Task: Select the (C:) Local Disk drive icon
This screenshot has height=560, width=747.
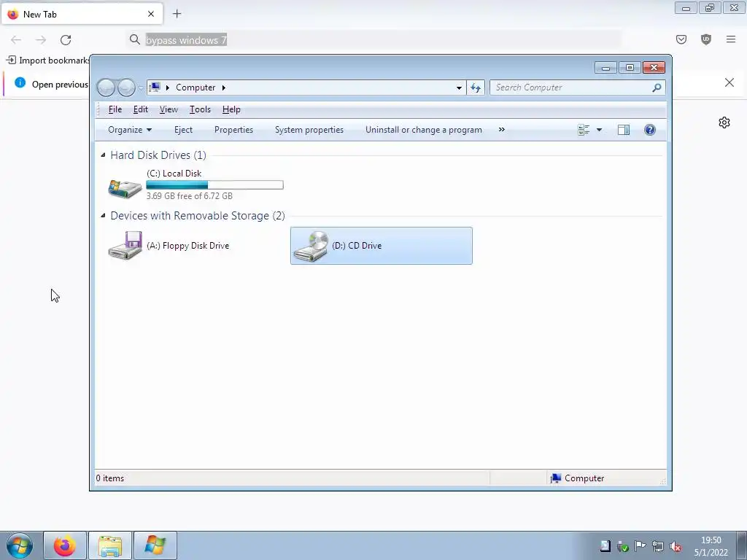Action: (x=125, y=188)
